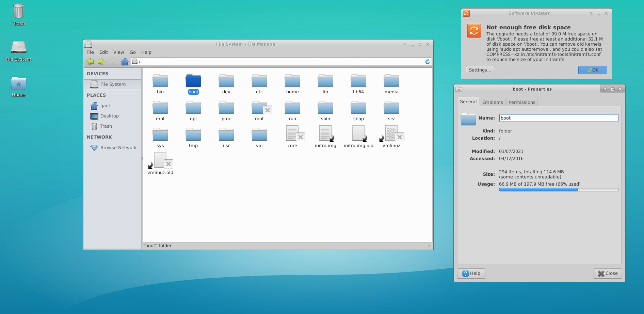Image resolution: width=644 pixels, height=314 pixels.
Task: Open Trash in the Places sidebar
Action: pyautogui.click(x=113, y=126)
